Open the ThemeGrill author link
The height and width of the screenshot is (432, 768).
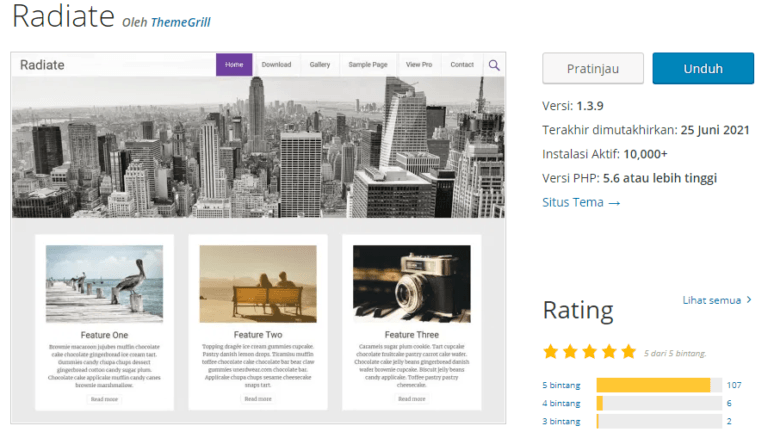(181, 23)
